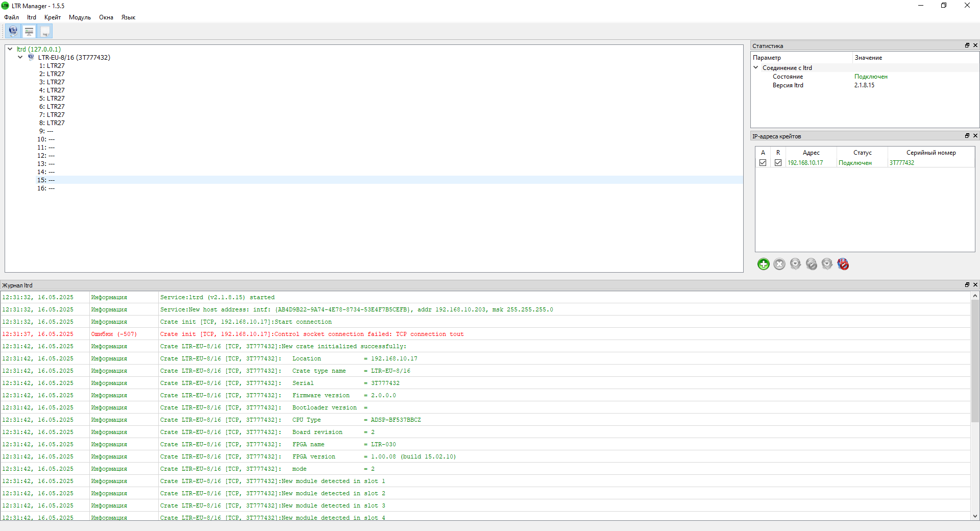Screen dimensions: 980x531
Task: Click the red ALL disconnect all crates icon
Action: [x=843, y=264]
